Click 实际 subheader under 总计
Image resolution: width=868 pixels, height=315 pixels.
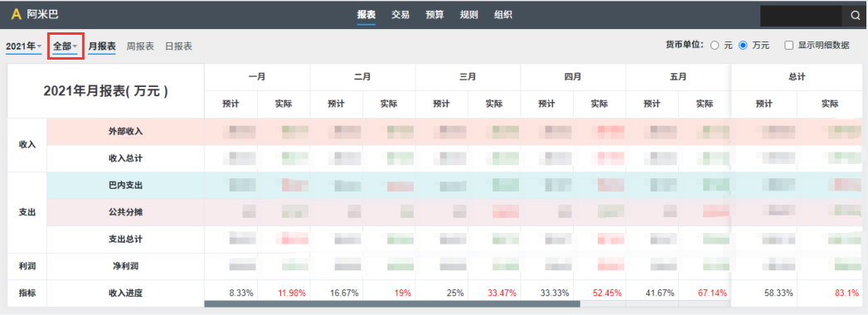pyautogui.click(x=830, y=104)
